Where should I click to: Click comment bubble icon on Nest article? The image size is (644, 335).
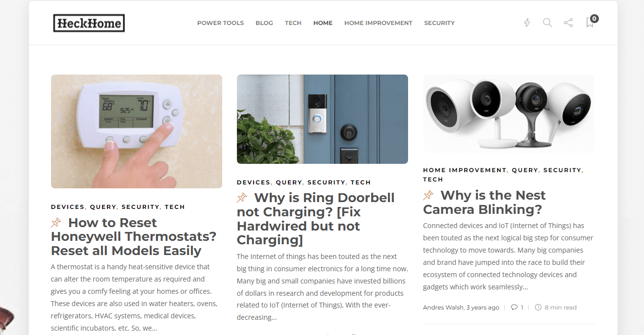pos(514,308)
